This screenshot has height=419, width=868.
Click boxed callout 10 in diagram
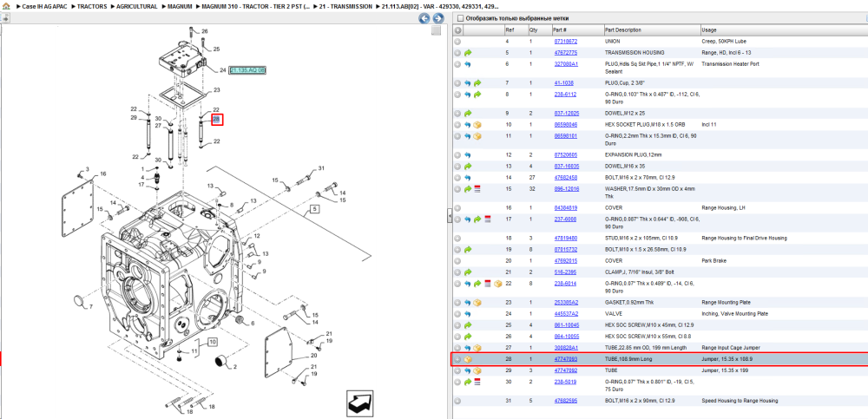(212, 342)
